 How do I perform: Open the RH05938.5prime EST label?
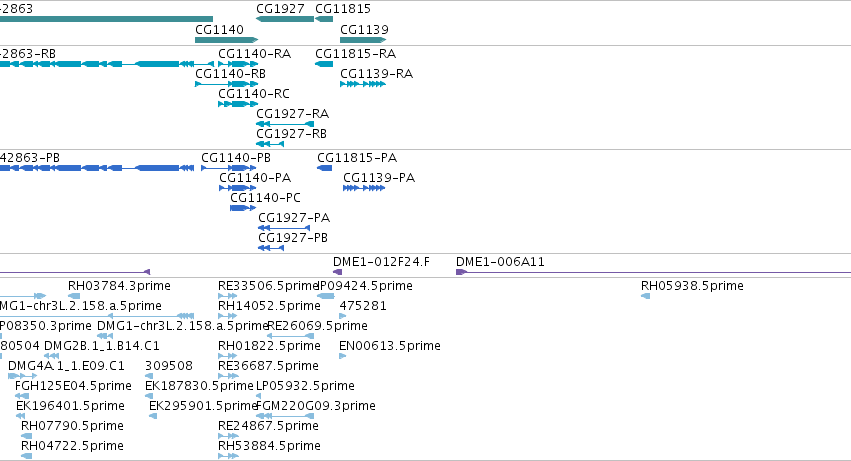[x=692, y=286]
